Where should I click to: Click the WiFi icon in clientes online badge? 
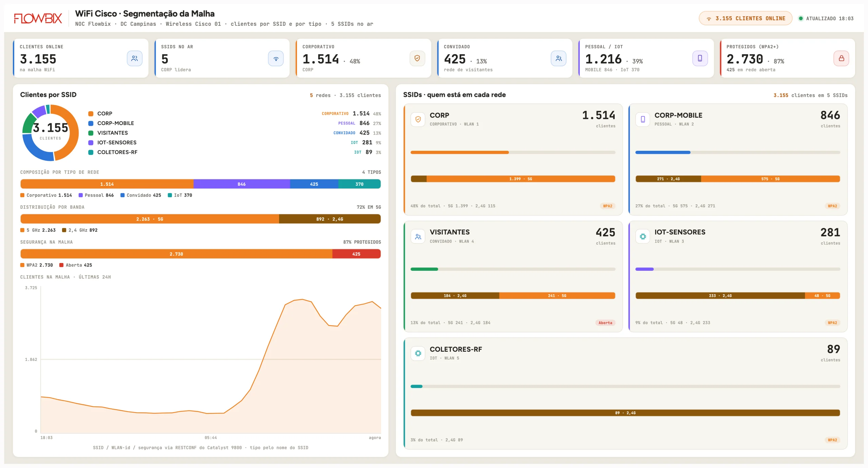[709, 19]
